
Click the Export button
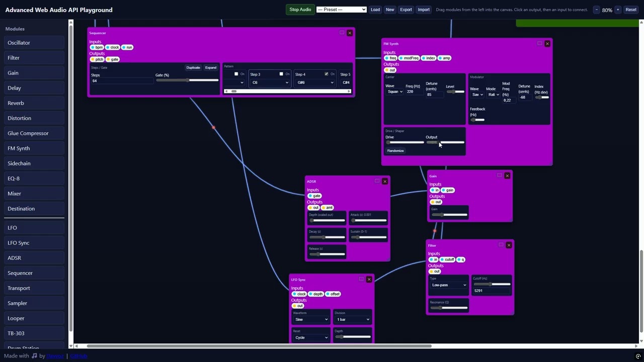click(406, 10)
